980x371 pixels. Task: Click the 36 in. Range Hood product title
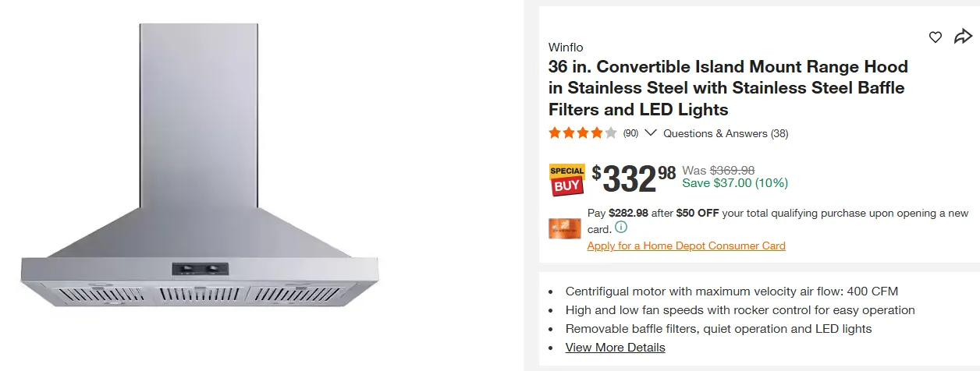[x=728, y=88]
